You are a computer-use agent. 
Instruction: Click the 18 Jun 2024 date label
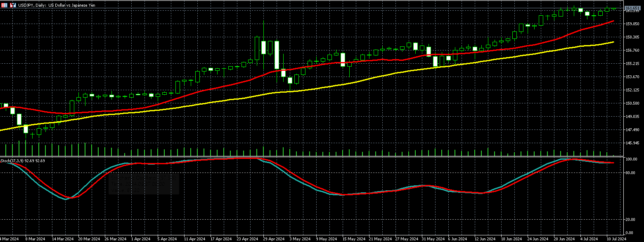(511, 239)
